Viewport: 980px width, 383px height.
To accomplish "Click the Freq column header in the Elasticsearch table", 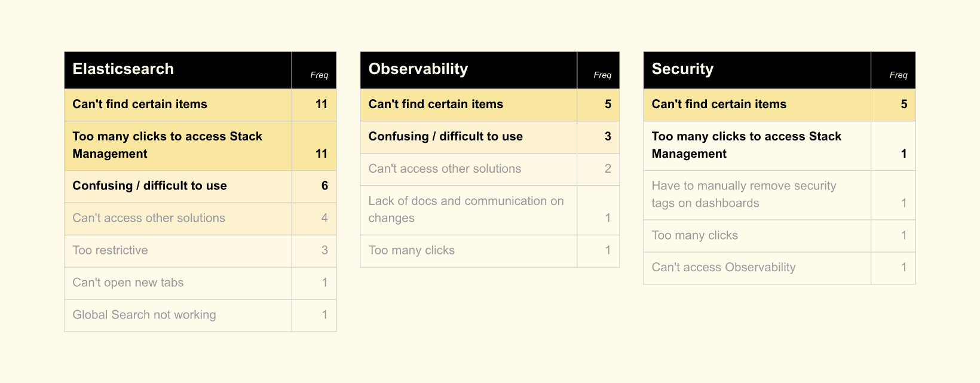I will 319,75.
